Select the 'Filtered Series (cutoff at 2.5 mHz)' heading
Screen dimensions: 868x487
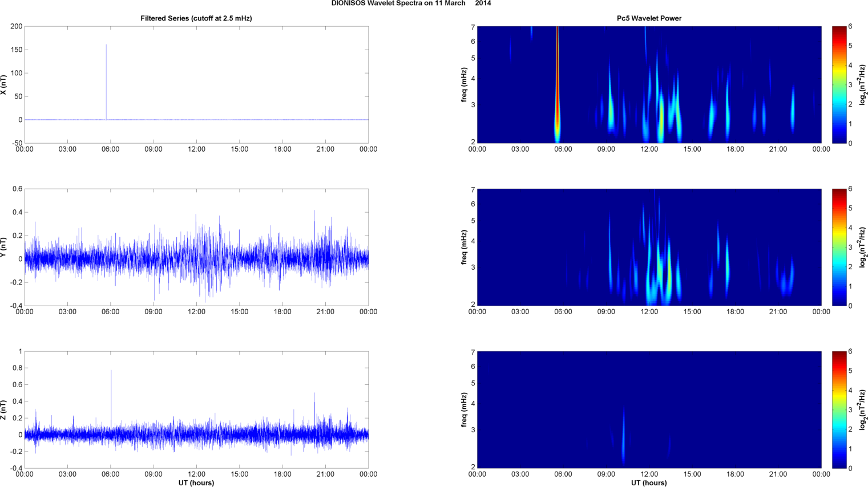(x=196, y=18)
